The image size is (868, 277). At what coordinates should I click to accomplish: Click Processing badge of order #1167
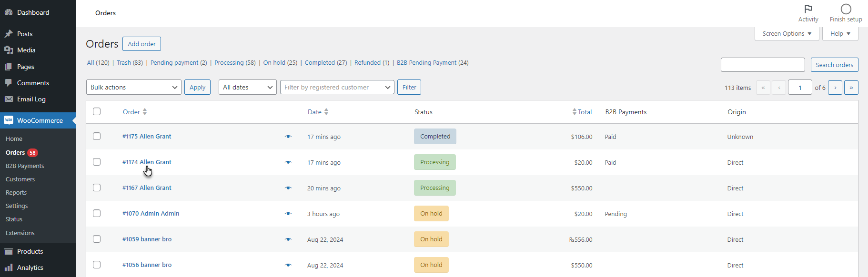point(434,188)
